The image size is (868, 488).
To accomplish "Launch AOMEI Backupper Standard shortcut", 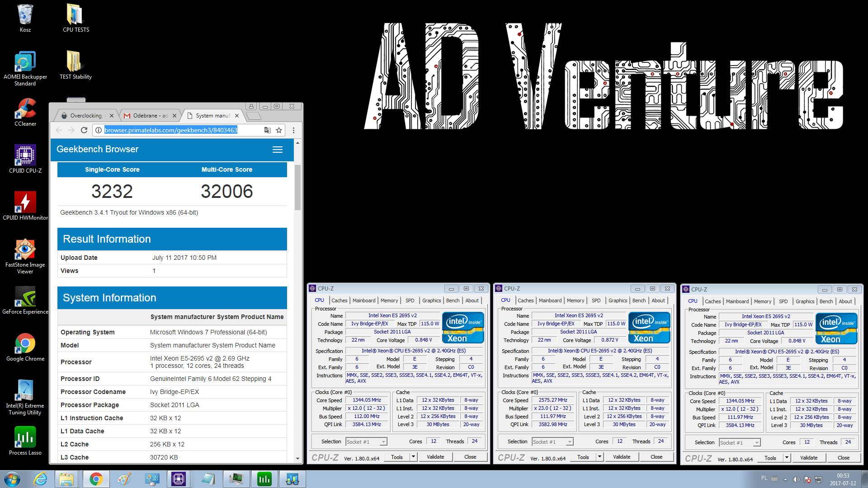I will point(25,69).
